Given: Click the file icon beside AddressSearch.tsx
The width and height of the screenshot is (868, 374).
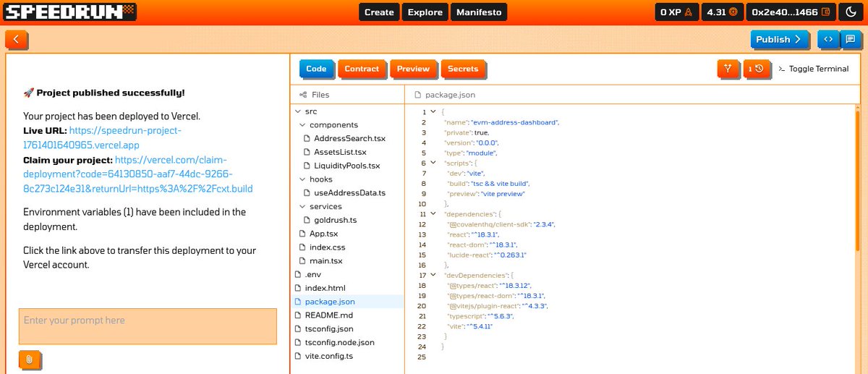Looking at the screenshot, I should click(308, 138).
